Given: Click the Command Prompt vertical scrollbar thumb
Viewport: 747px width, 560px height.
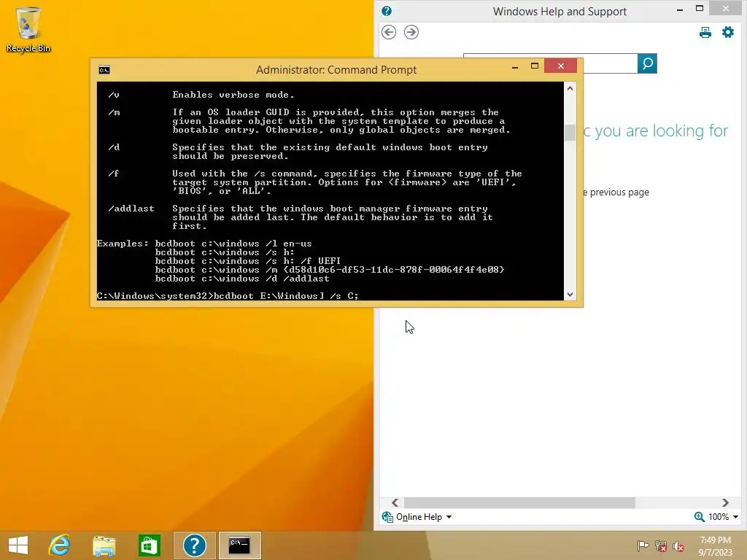Looking at the screenshot, I should [570, 132].
